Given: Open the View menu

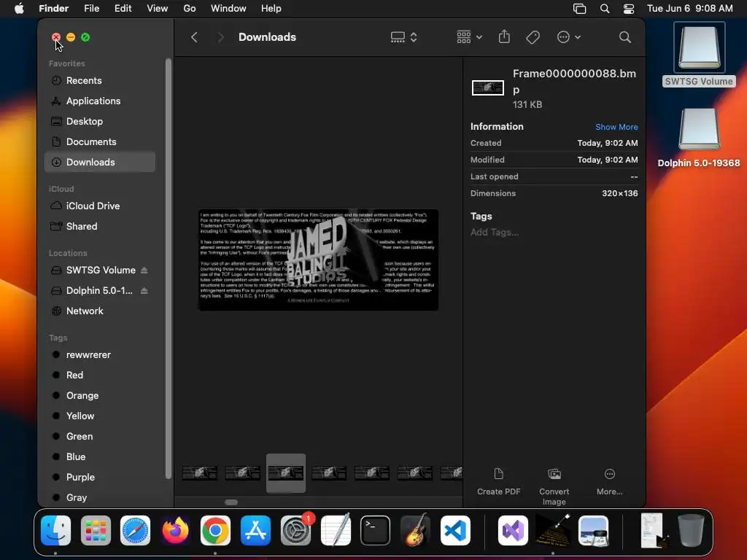Looking at the screenshot, I should pos(158,9).
